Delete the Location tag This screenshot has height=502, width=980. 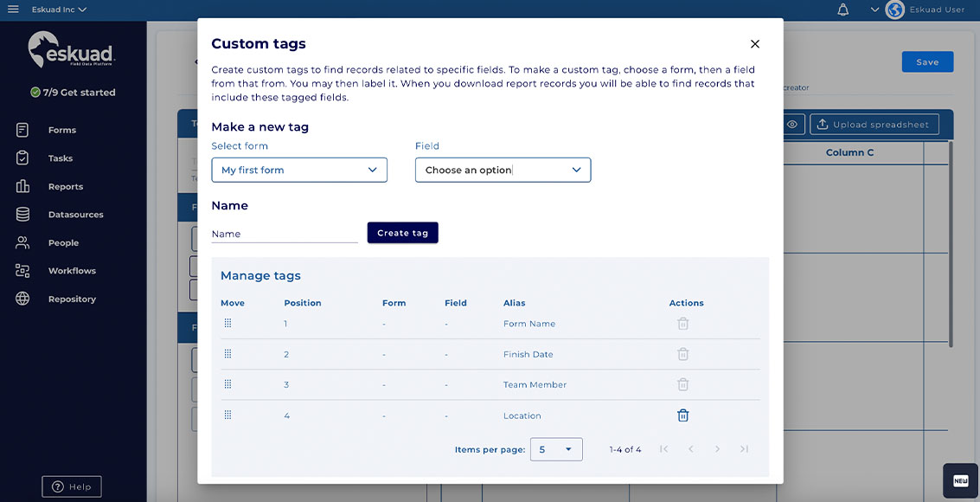click(x=682, y=415)
